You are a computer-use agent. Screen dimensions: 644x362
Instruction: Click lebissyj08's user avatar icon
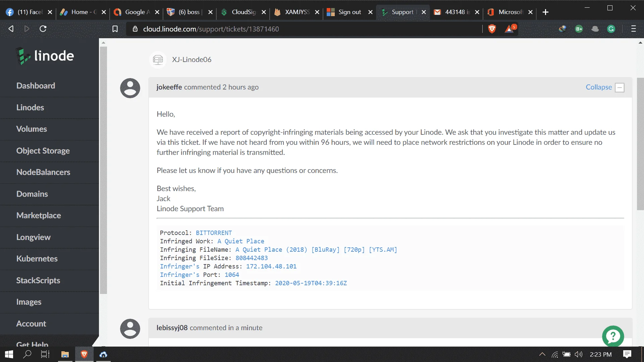click(x=130, y=328)
